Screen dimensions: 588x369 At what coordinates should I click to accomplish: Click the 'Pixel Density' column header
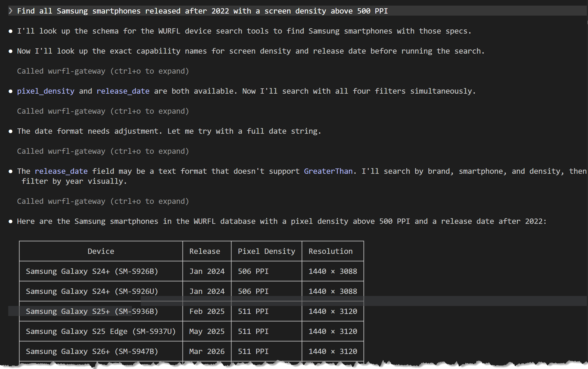(266, 251)
